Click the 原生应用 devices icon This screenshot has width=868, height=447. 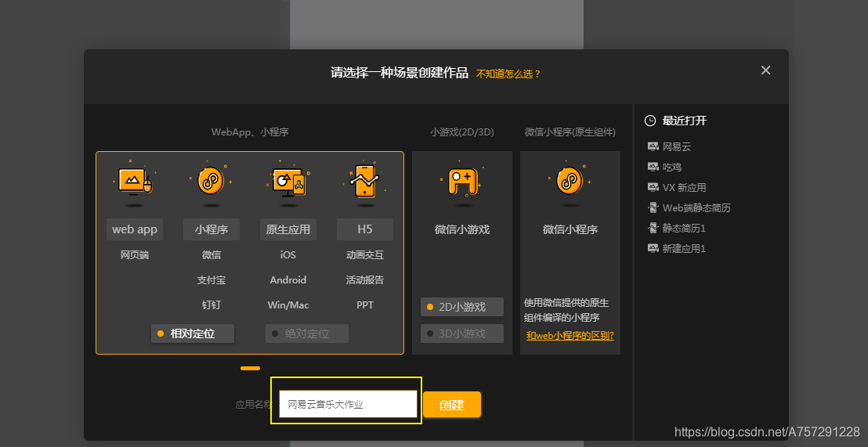[x=288, y=181]
